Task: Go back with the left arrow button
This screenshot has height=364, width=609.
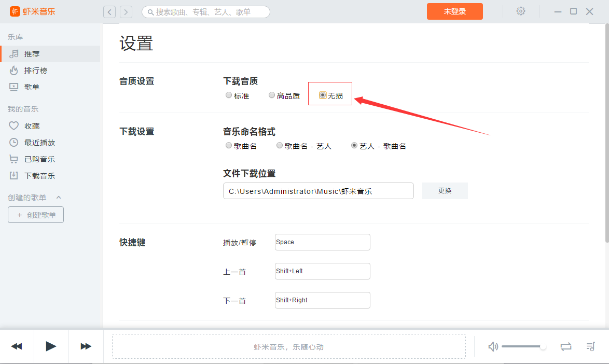Action: [x=109, y=12]
